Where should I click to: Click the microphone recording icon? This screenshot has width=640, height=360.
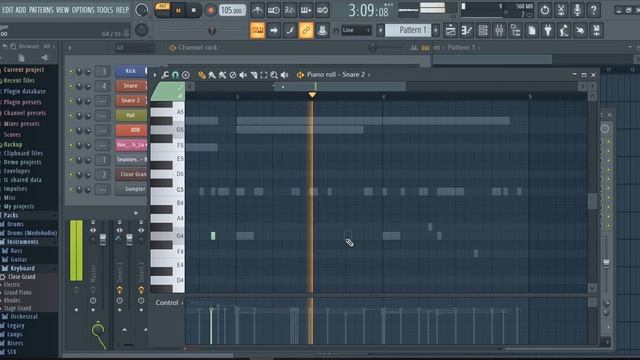[577, 10]
